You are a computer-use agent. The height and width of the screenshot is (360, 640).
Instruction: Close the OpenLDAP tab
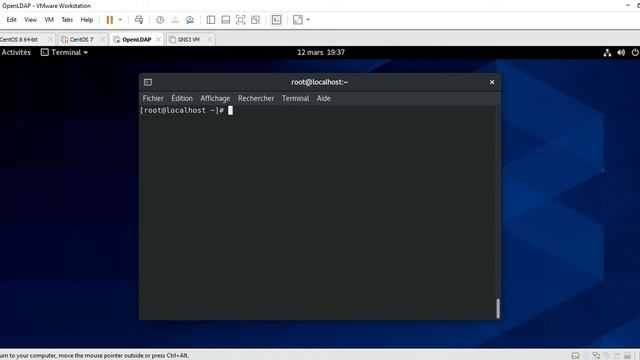pos(158,39)
